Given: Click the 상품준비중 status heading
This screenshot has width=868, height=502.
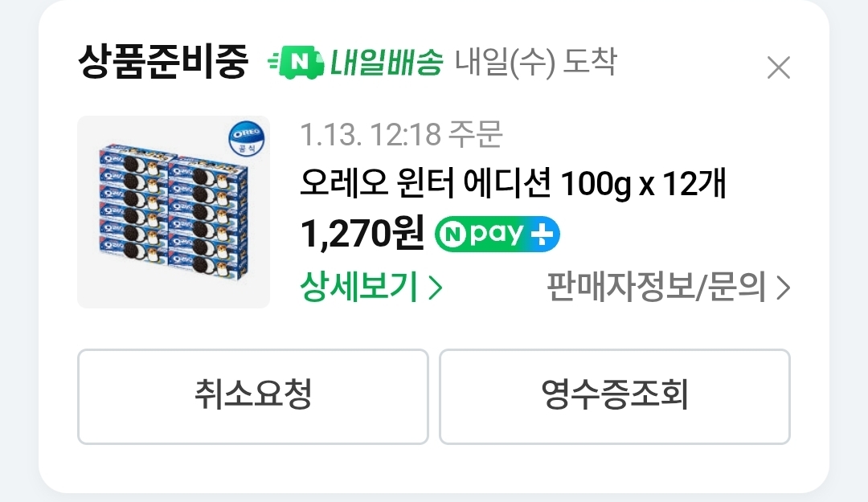Looking at the screenshot, I should 162,61.
